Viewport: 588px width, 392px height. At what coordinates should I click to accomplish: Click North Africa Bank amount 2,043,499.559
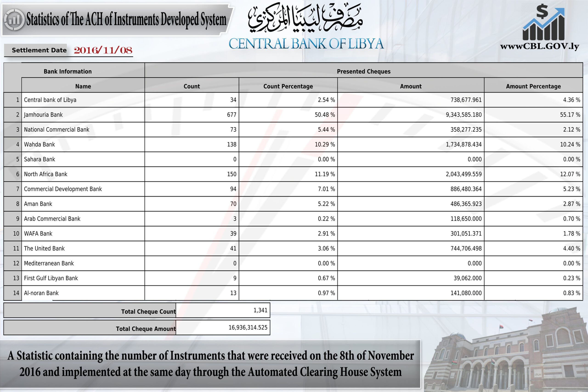click(x=464, y=174)
